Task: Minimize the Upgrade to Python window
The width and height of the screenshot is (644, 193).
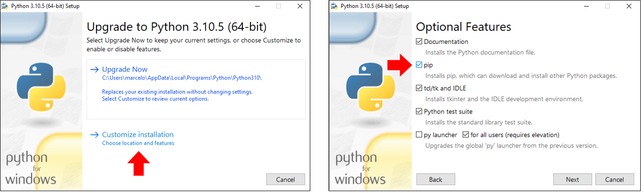Action: coord(257,6)
